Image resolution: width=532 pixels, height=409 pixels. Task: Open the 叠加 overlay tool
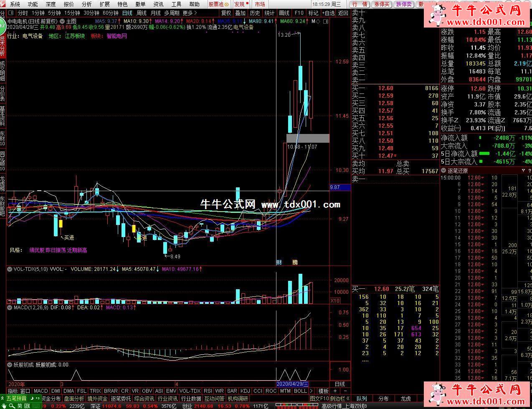[x=241, y=13]
